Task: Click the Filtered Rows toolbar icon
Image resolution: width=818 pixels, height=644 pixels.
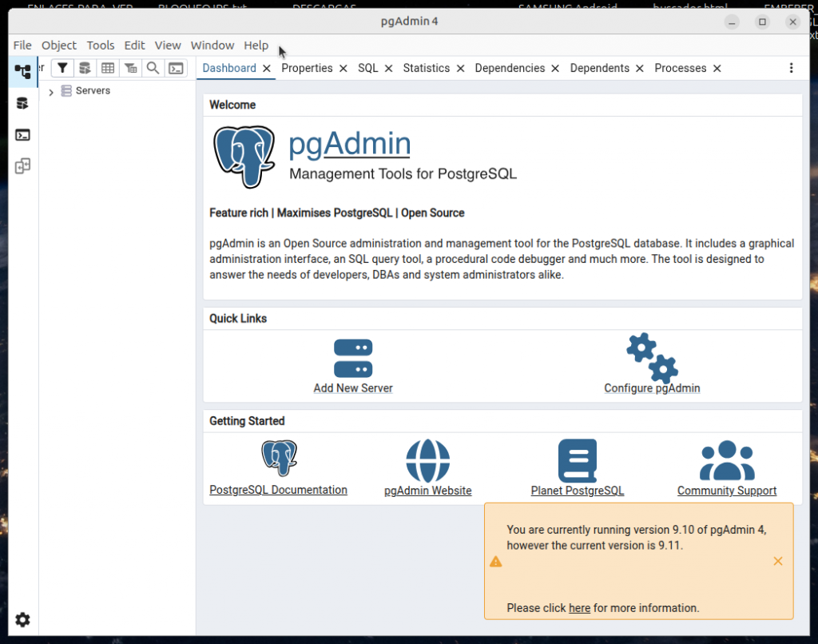Action: (130, 68)
